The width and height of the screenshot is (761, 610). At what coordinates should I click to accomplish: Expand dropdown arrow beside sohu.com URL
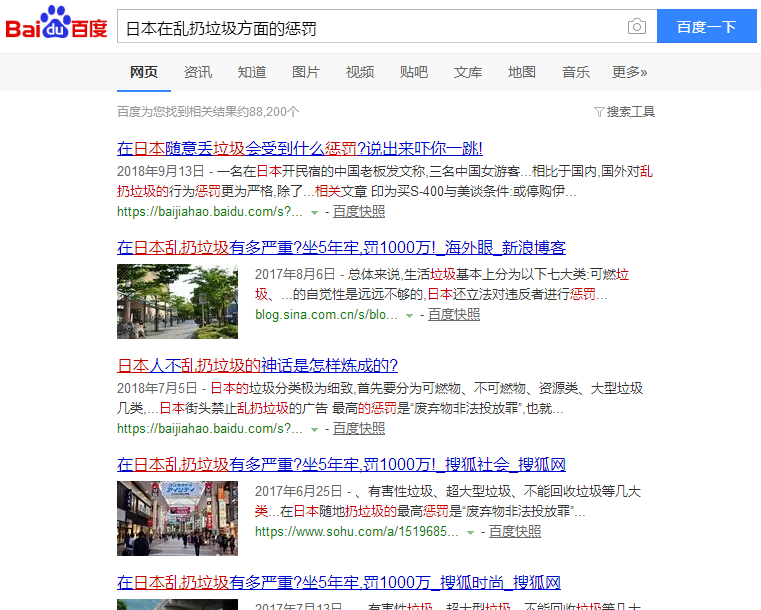pyautogui.click(x=470, y=532)
